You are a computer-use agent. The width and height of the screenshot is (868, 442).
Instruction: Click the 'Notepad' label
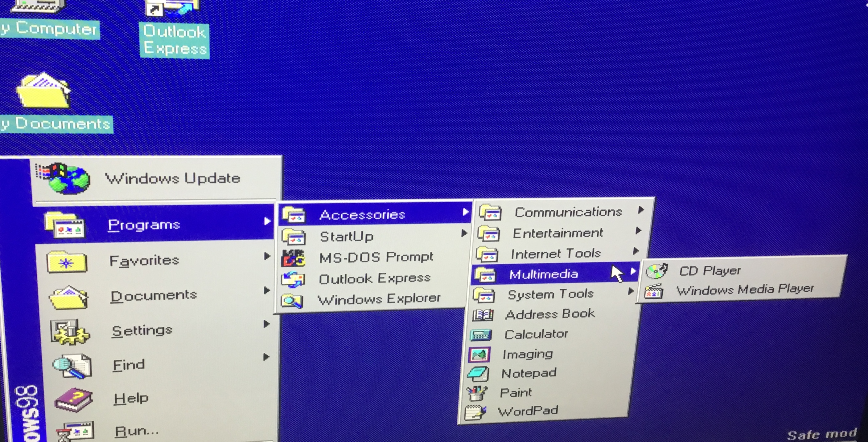tap(529, 373)
